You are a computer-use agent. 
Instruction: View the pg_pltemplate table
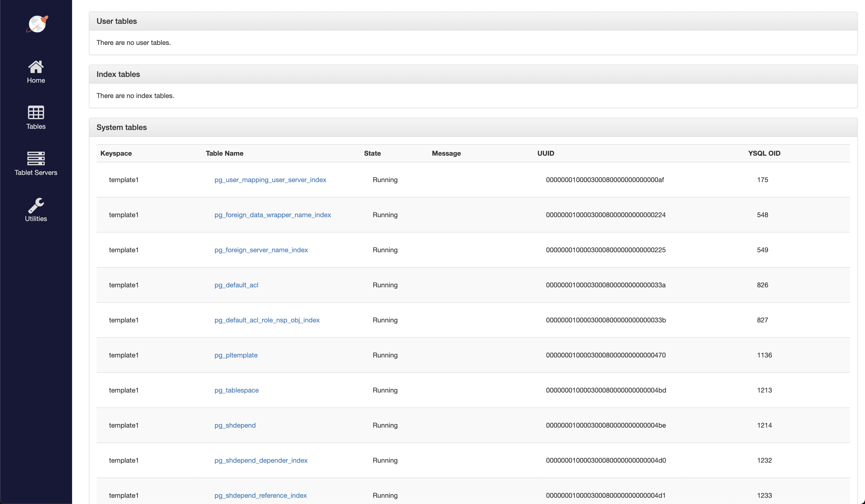[x=236, y=355]
